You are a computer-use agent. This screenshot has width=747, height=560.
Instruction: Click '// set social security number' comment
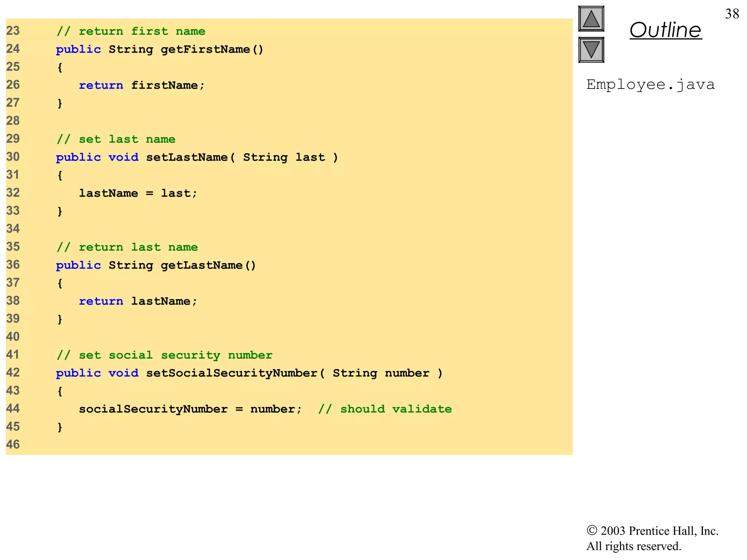tap(165, 355)
